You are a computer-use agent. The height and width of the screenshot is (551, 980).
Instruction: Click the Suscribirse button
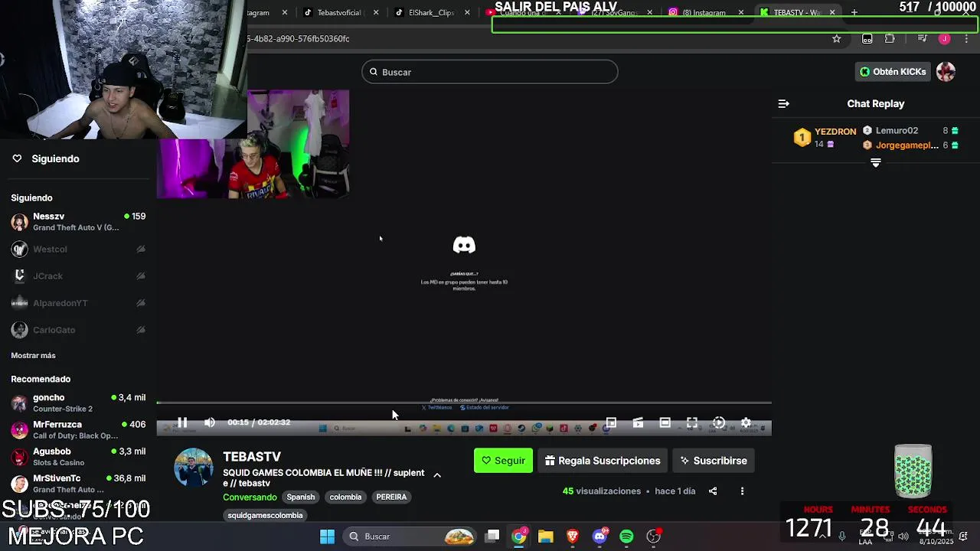714,461
